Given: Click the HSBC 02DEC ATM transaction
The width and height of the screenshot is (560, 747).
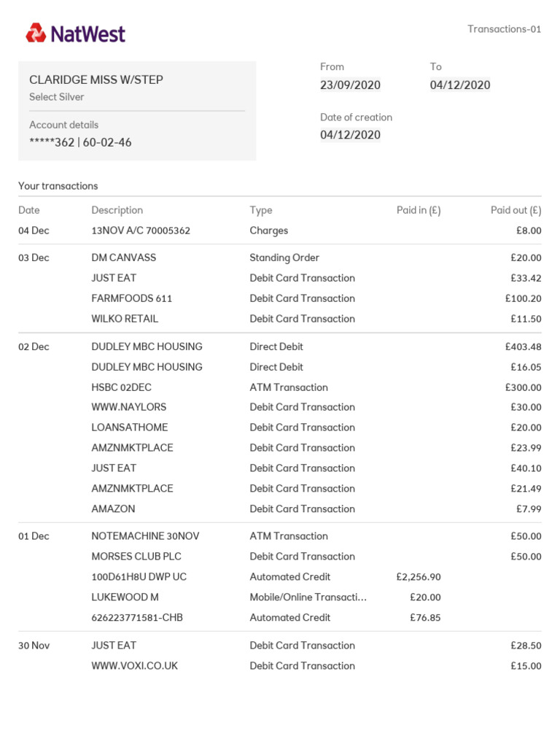Looking at the screenshot, I should coord(122,387).
